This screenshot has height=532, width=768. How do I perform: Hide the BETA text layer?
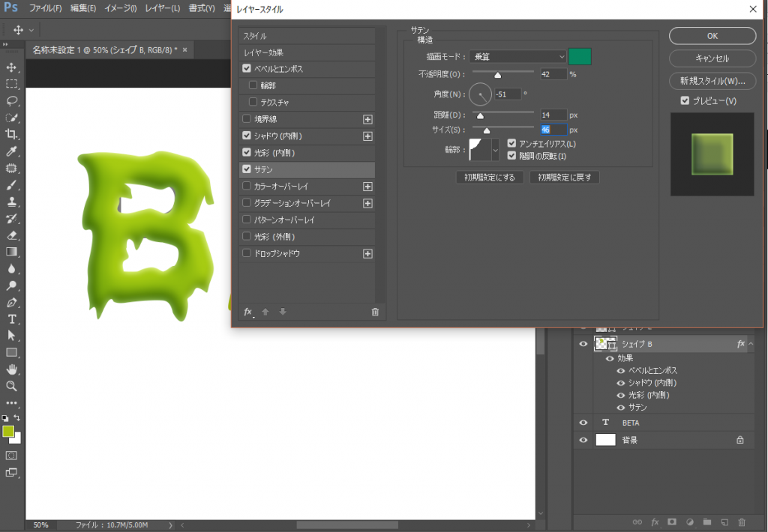pos(583,423)
